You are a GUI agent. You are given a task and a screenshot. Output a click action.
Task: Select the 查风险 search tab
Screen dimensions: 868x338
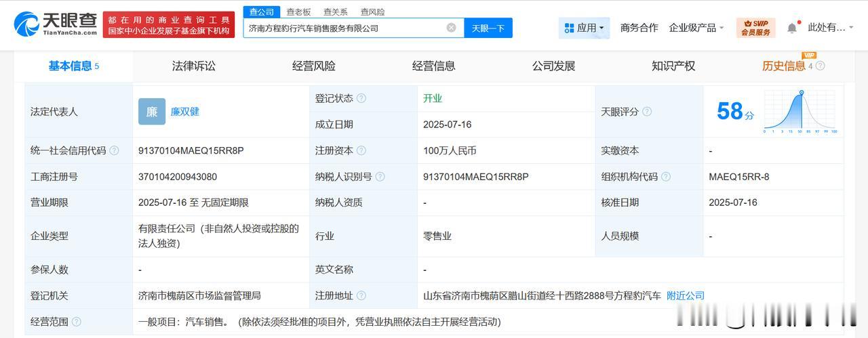pos(372,12)
